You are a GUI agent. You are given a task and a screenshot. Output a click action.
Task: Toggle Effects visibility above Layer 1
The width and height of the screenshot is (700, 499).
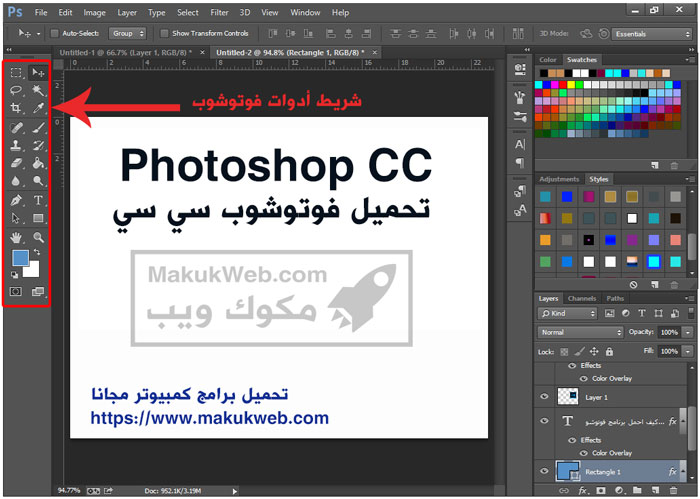click(572, 366)
